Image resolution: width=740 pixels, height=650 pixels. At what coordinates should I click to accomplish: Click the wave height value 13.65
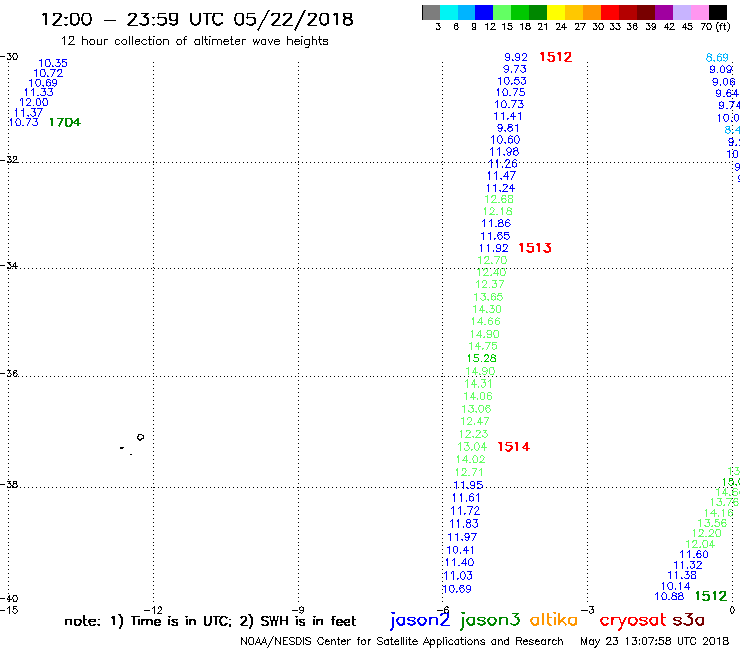pyautogui.click(x=488, y=297)
